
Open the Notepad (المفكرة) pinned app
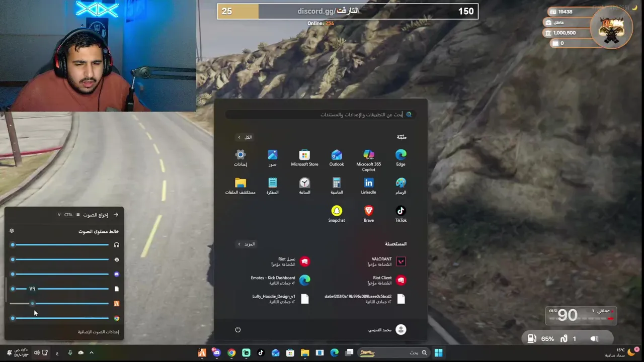click(x=272, y=186)
